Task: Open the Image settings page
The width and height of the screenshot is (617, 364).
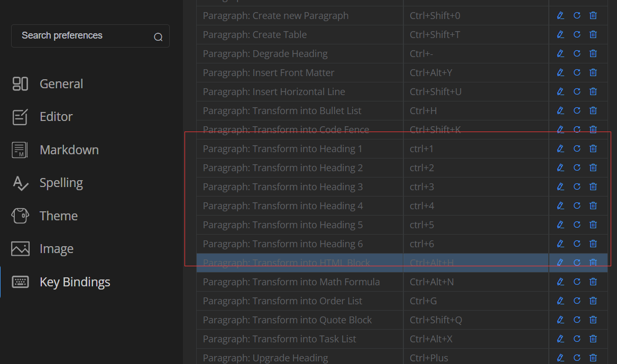Action: click(56, 248)
